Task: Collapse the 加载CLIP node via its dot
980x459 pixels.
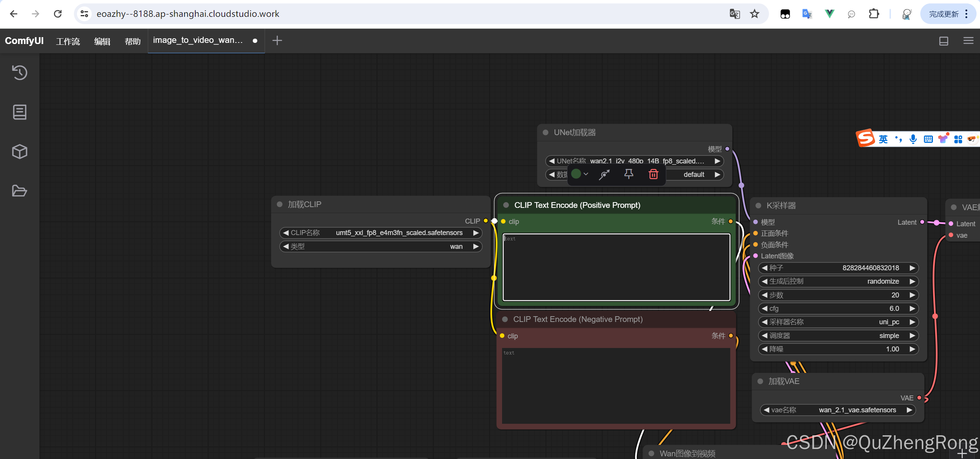Action: tap(280, 204)
